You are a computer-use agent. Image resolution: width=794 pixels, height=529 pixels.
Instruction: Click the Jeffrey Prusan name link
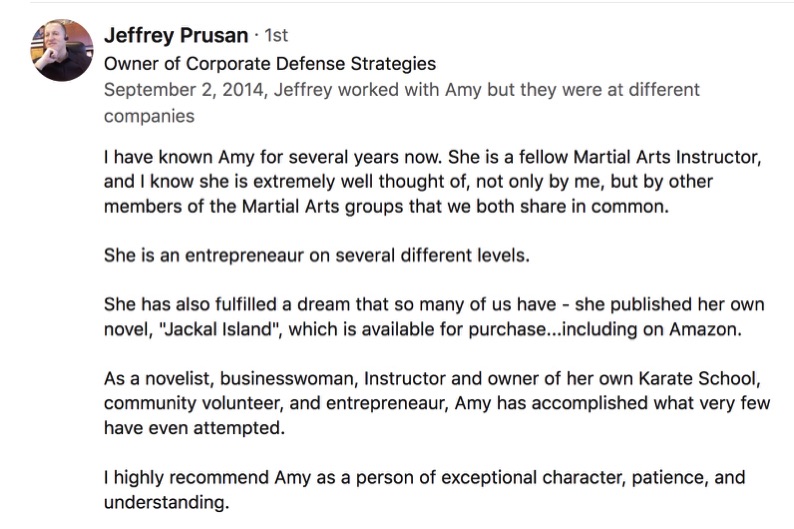click(176, 35)
